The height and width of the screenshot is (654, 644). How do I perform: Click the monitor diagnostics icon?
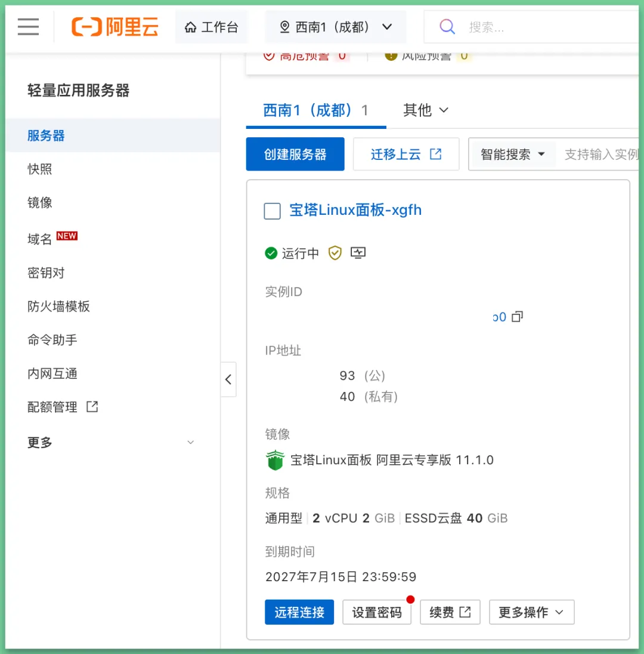358,252
